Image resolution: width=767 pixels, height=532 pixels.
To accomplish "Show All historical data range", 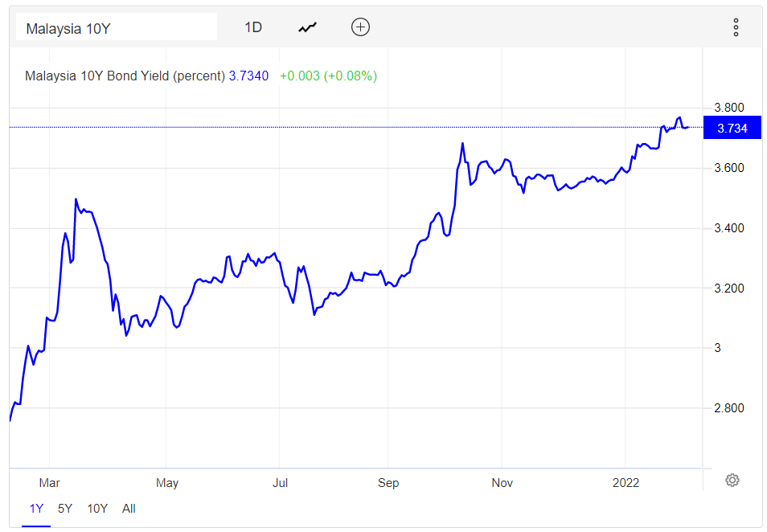I will 129,509.
